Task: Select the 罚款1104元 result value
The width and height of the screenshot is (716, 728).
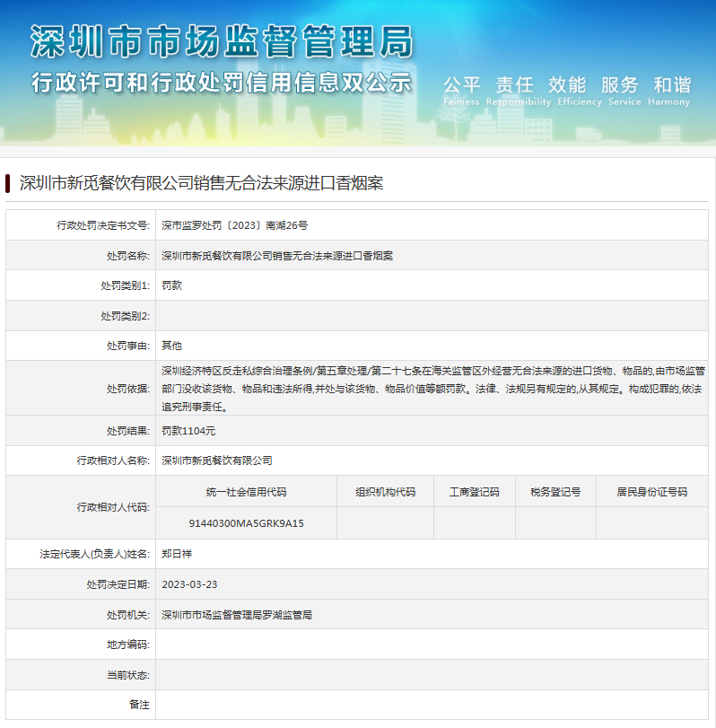Action: [x=188, y=431]
